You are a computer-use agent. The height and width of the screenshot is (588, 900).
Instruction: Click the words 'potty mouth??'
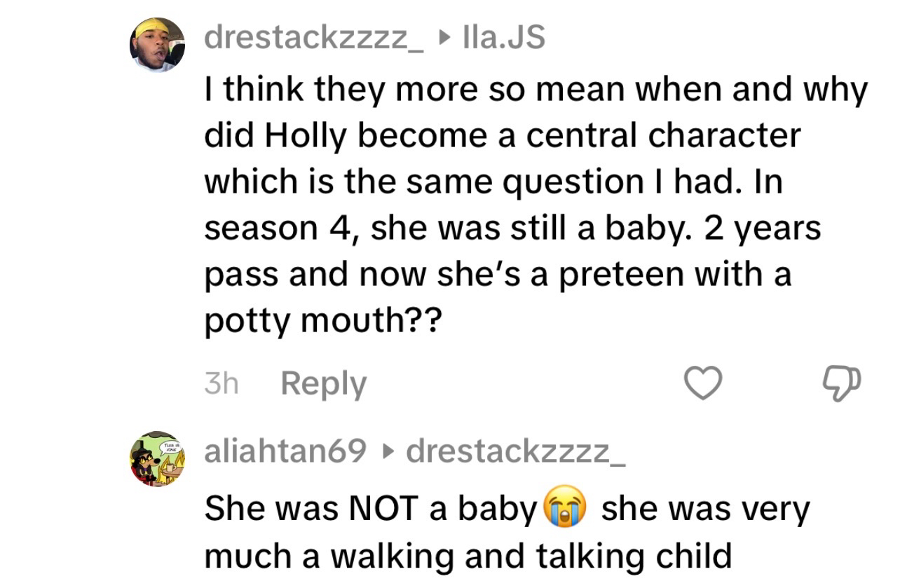[325, 322]
